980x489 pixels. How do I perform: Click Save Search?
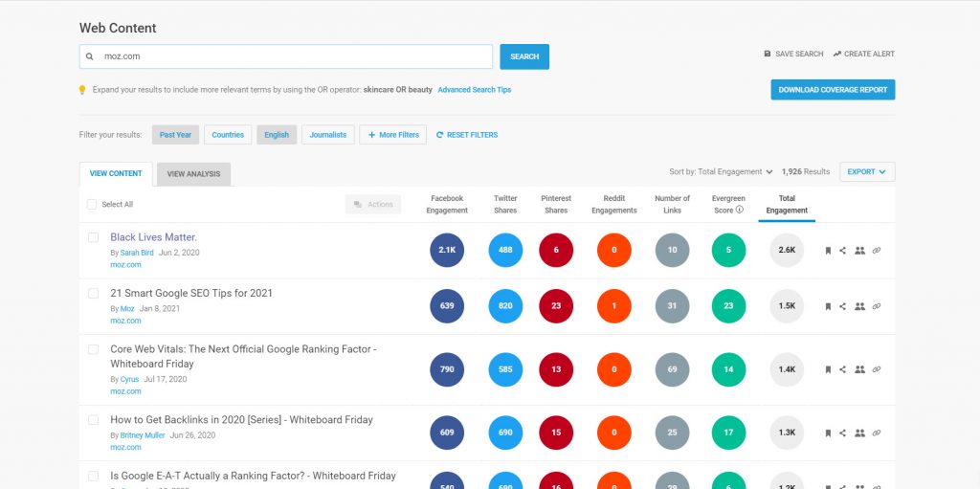click(x=793, y=55)
